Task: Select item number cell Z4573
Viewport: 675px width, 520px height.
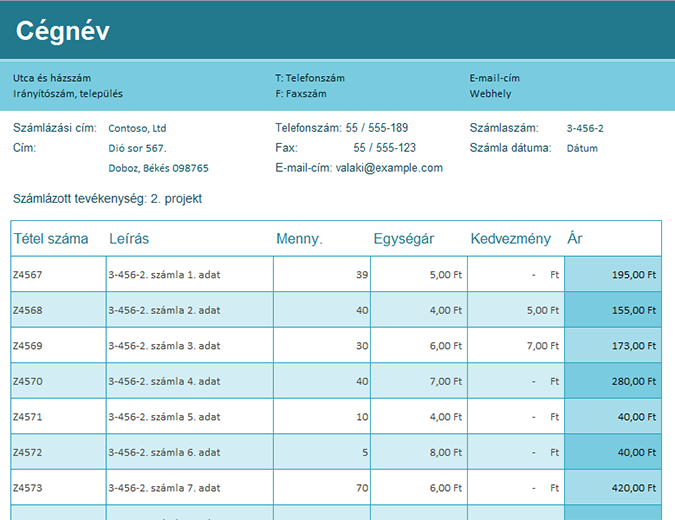Action: pyautogui.click(x=58, y=488)
